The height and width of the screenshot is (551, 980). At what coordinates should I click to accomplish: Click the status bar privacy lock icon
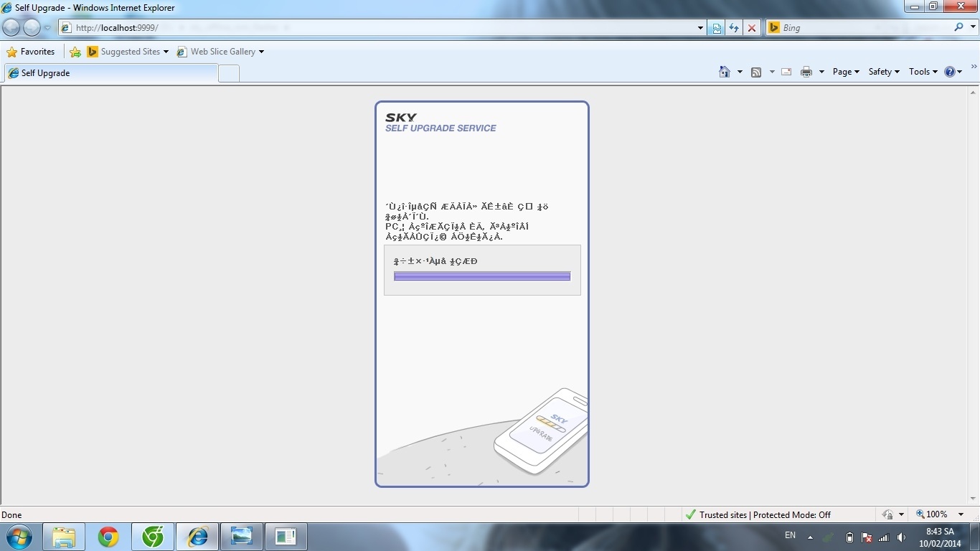point(887,514)
